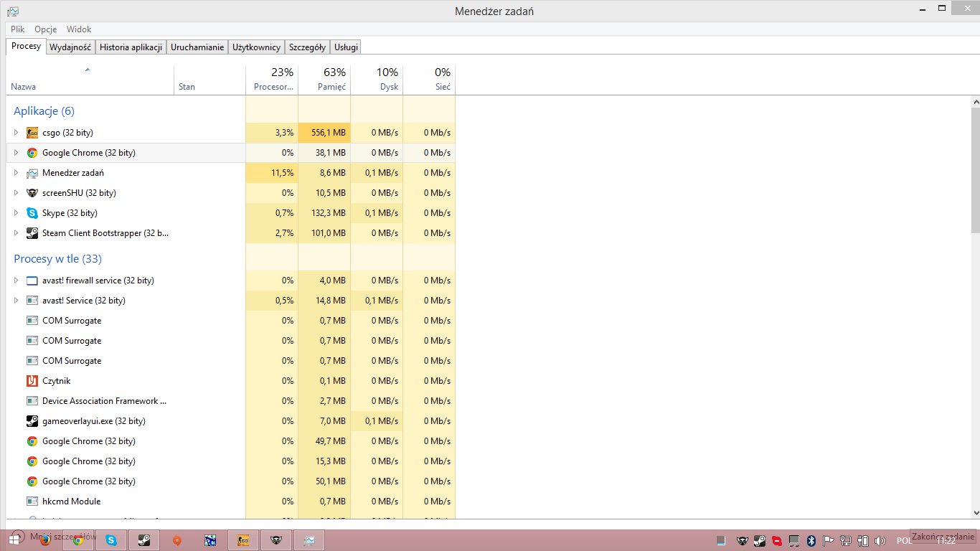Sort by the Sieć column header
This screenshot has height=551, width=980.
[x=429, y=80]
